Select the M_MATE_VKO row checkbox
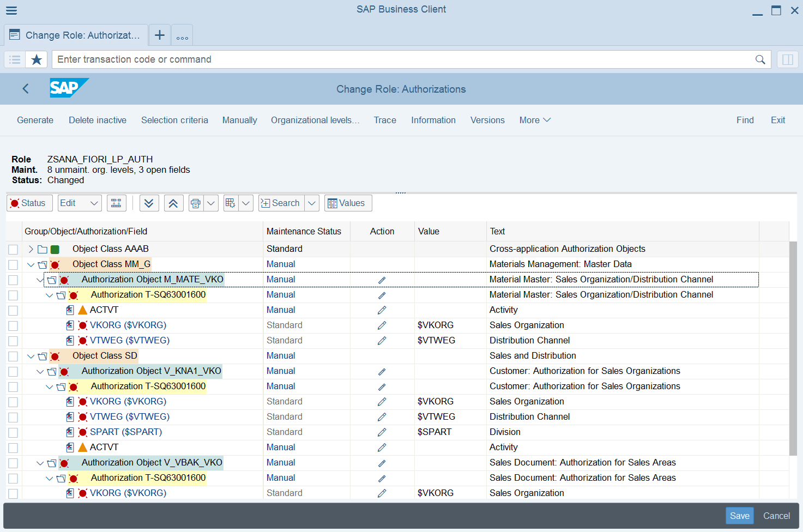Image resolution: width=803 pixels, height=532 pixels. tap(13, 280)
